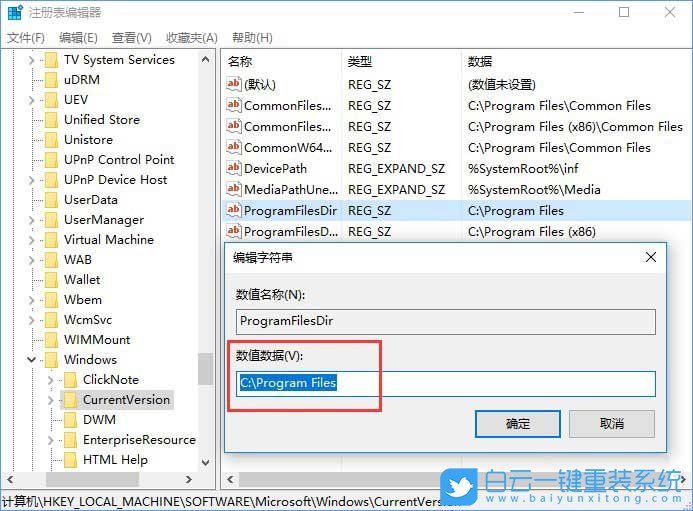The height and width of the screenshot is (511, 693).
Task: Select the first CommonFiles... value row
Action: (456, 106)
